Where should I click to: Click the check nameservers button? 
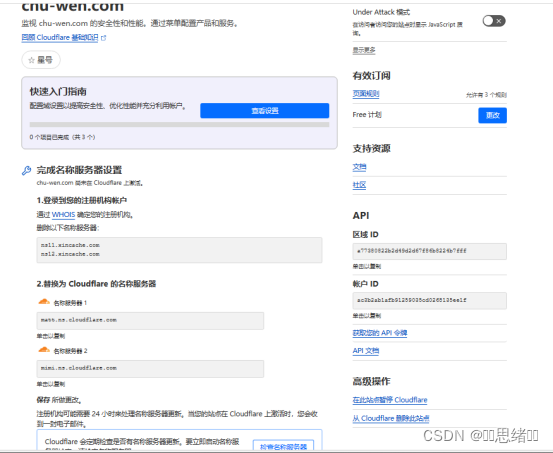[x=283, y=446]
